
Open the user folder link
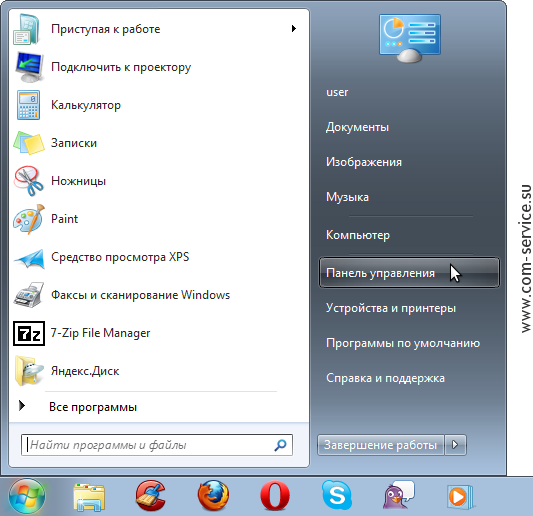tap(337, 92)
